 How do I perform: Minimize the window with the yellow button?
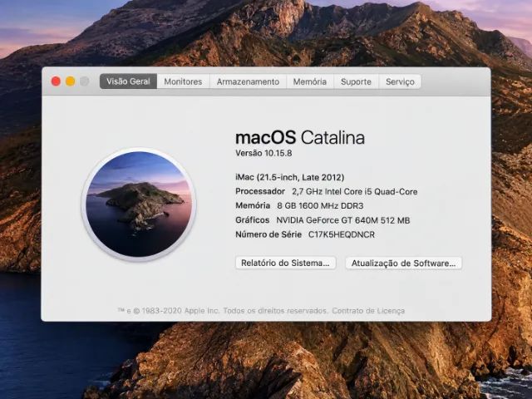[x=70, y=81]
